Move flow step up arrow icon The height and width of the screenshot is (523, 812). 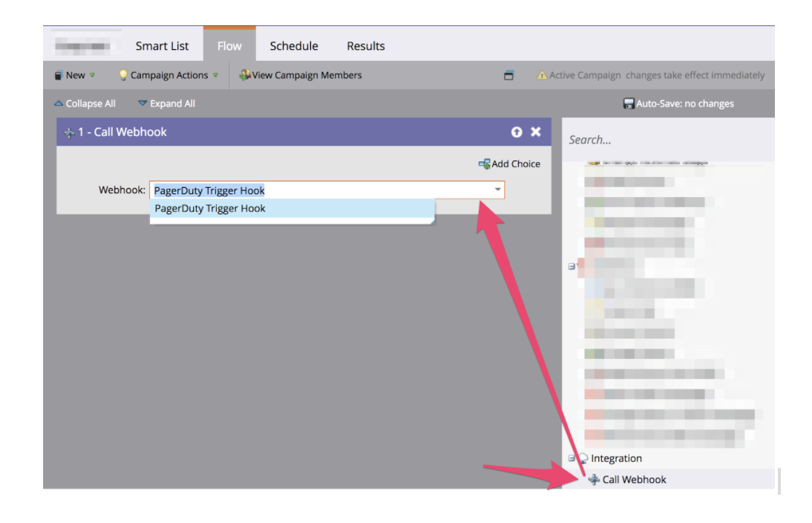pyautogui.click(x=517, y=132)
